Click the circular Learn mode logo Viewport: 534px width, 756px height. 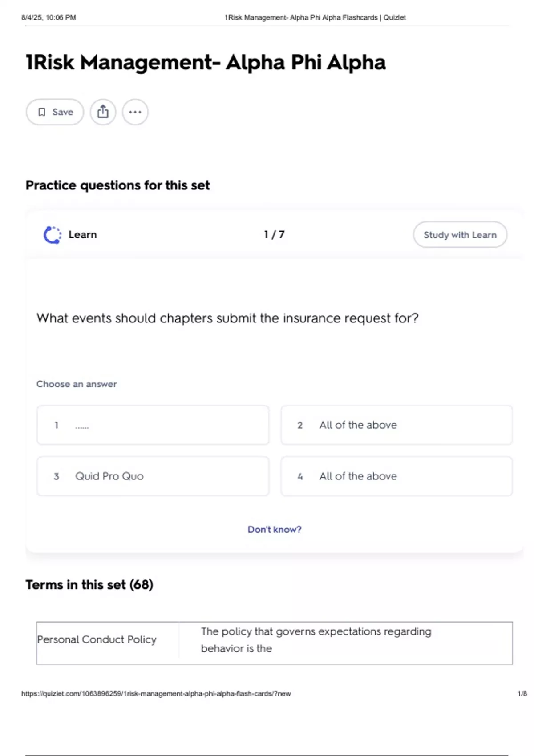[x=52, y=235]
